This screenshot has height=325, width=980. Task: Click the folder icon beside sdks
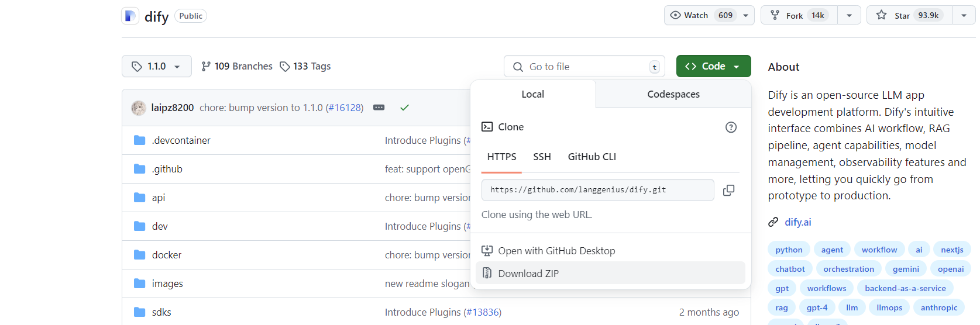pyautogui.click(x=139, y=312)
